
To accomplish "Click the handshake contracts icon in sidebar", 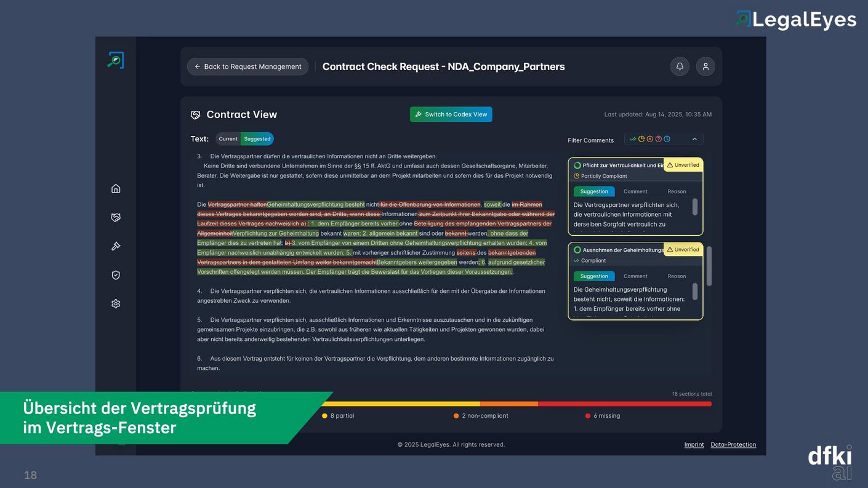I will pyautogui.click(x=116, y=217).
